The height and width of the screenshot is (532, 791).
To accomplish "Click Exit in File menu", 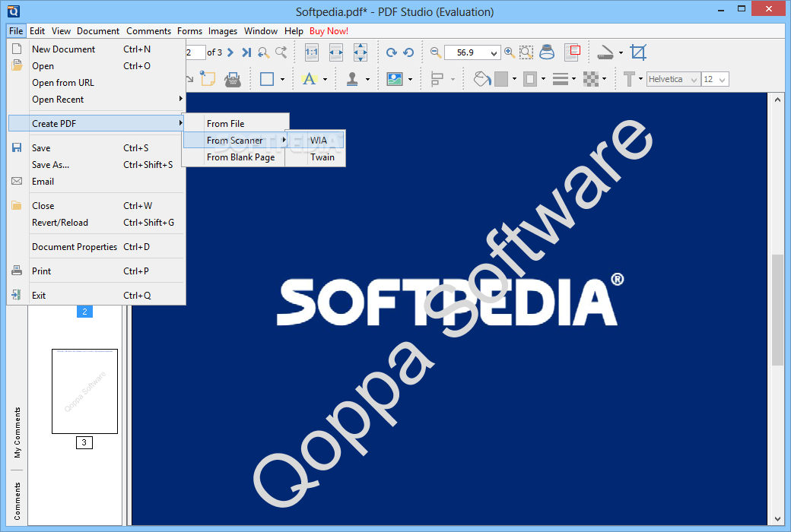I will [97, 296].
